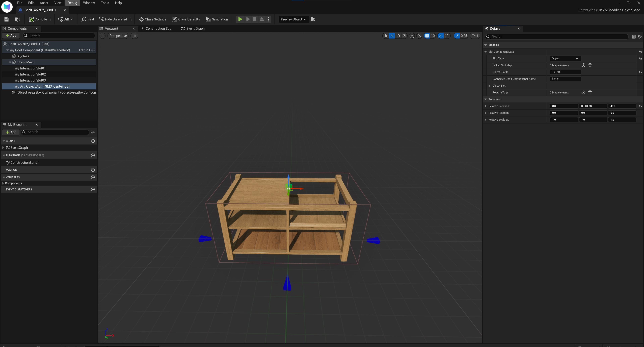644x347 pixels.
Task: Select the X_glass component
Action: click(23, 56)
